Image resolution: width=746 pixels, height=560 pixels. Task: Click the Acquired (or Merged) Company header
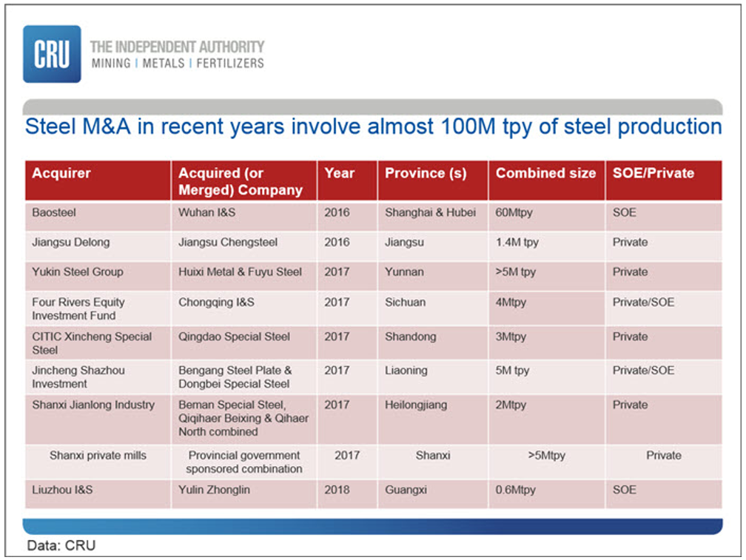point(240,181)
